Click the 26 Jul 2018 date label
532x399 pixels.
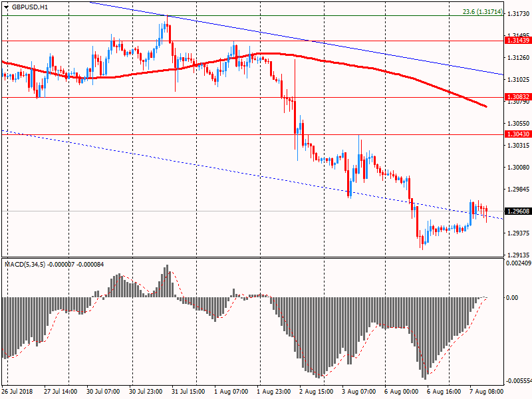coord(18,391)
